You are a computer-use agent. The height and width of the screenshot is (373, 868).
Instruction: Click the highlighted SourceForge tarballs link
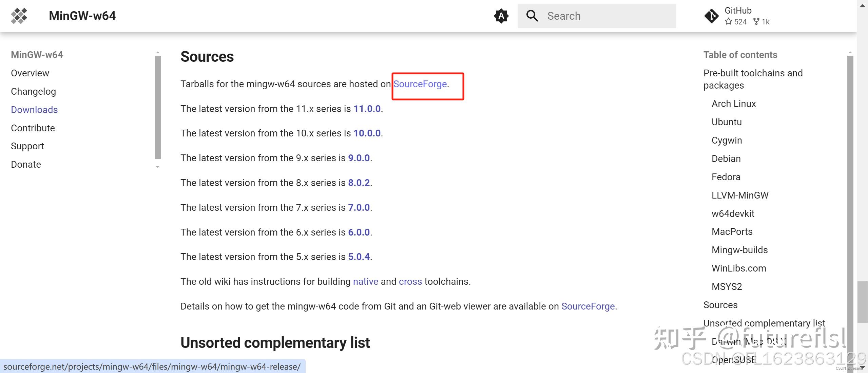coord(420,84)
